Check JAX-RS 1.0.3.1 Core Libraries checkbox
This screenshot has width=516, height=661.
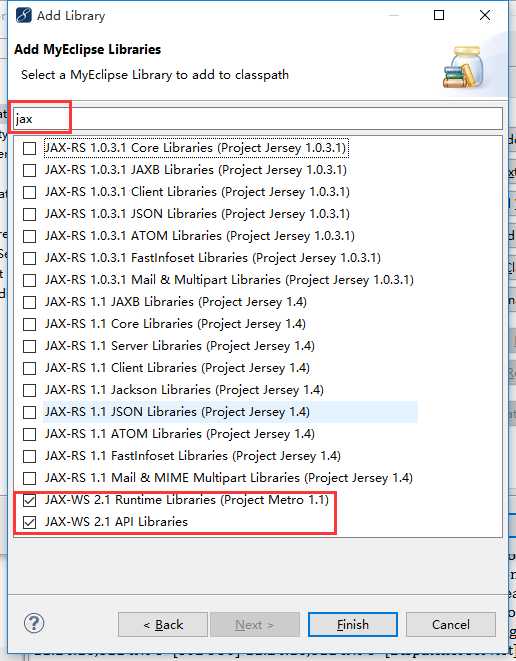pyautogui.click(x=30, y=148)
